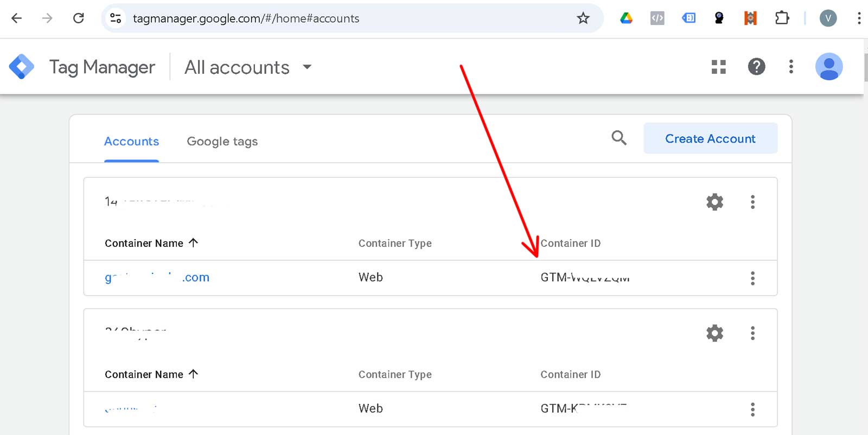Viewport: 868px width, 435px height.
Task: Open more options for first account
Action: tap(752, 202)
